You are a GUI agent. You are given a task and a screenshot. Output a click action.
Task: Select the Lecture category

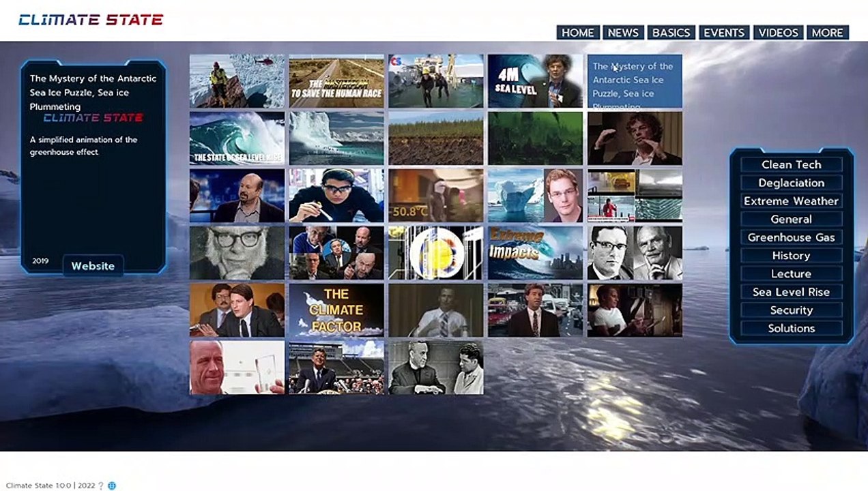[x=792, y=273]
